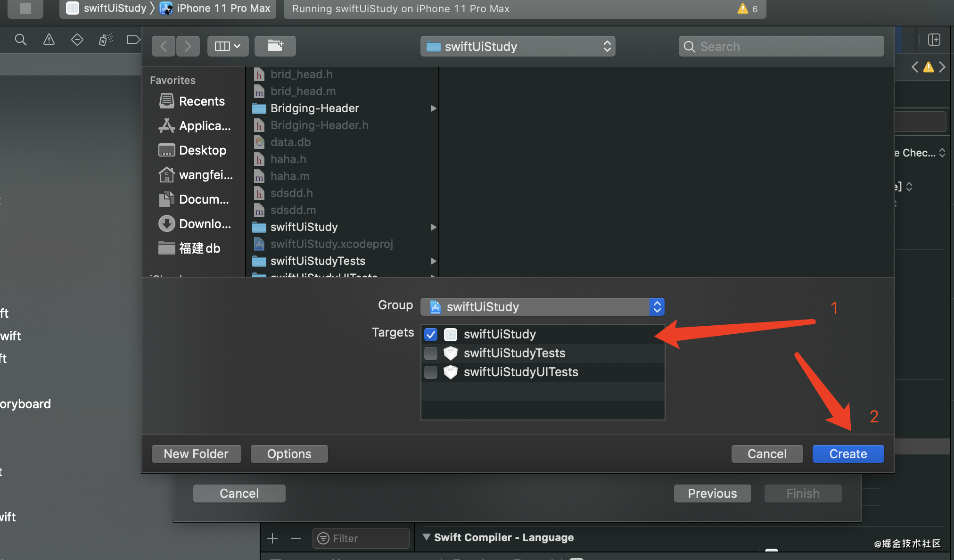
Task: Open the swiftUiStudy folder path popup
Action: pos(518,46)
